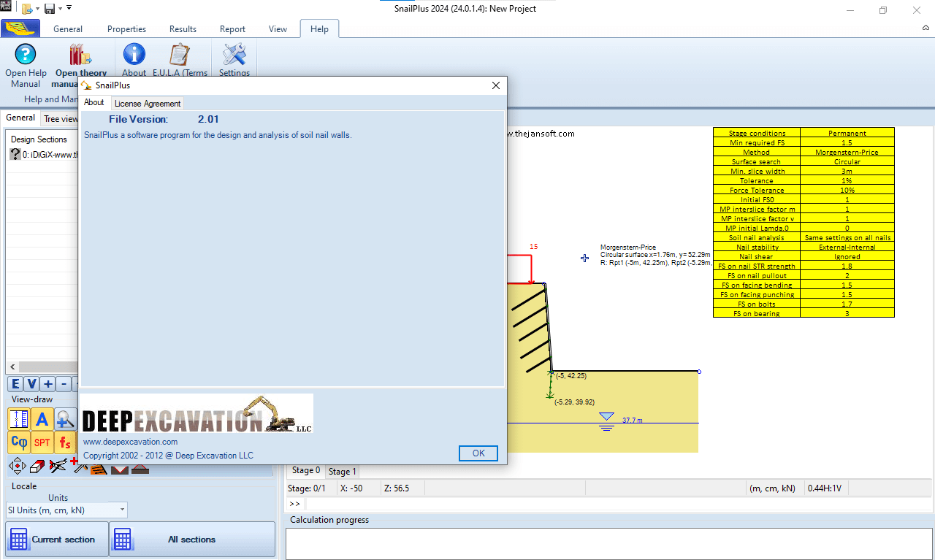Collapse the ribbon with the chevron
935x560 pixels.
tap(925, 28)
